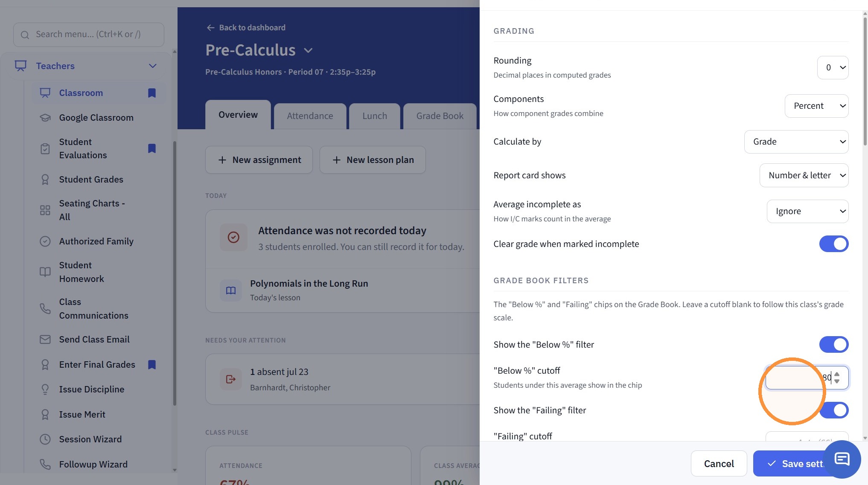Click the bookmark icon beside Classroom

click(151, 93)
